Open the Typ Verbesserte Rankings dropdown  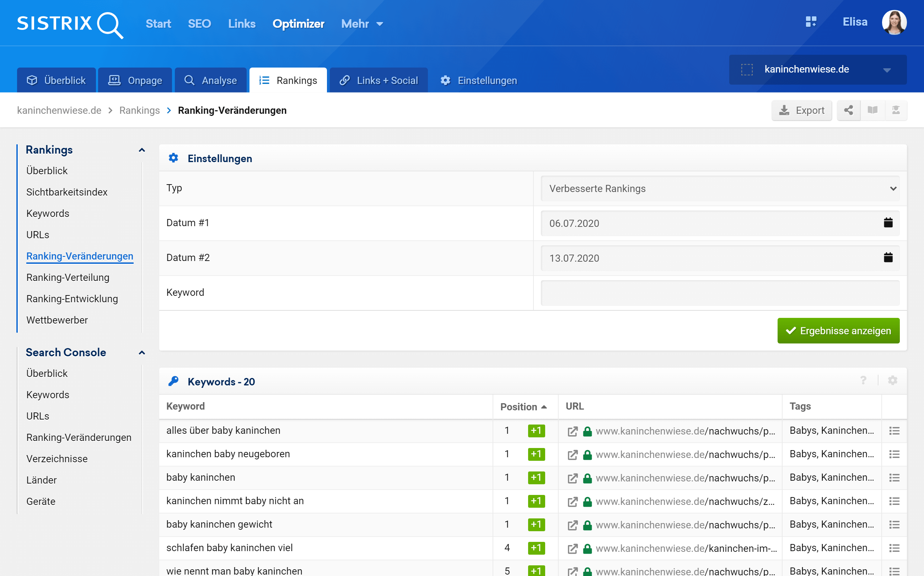coord(720,188)
